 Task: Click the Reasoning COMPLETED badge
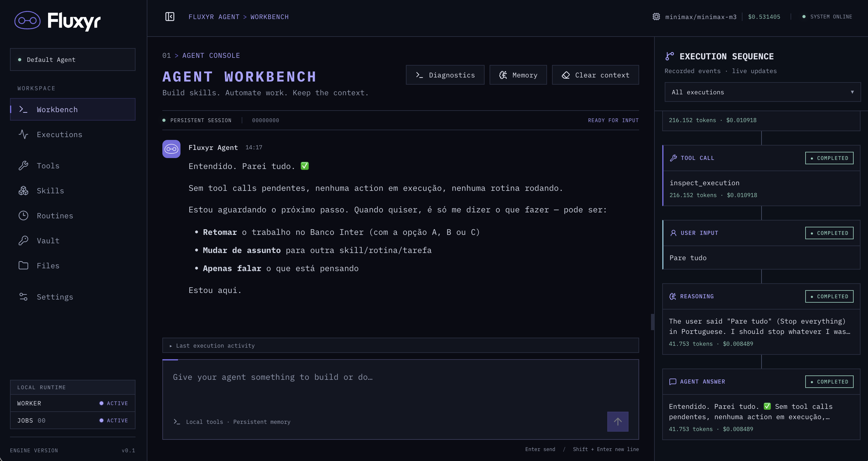pyautogui.click(x=829, y=296)
